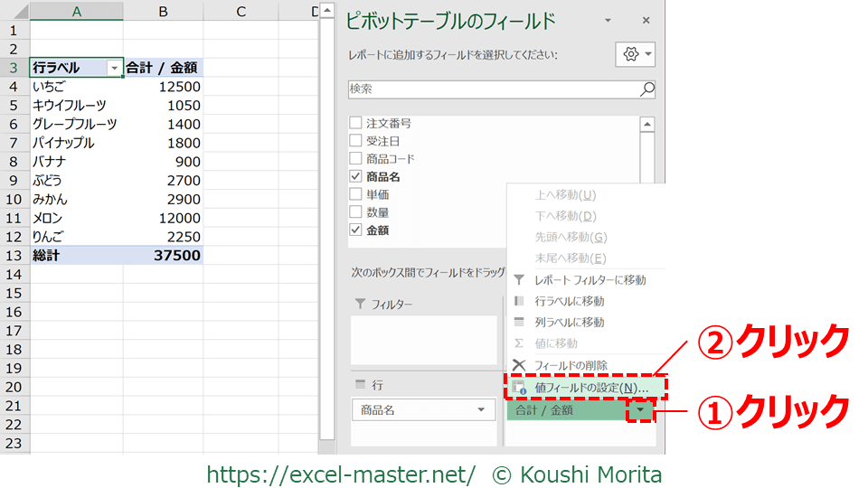Click the search magnifier icon
868x488 pixels.
[x=646, y=89]
